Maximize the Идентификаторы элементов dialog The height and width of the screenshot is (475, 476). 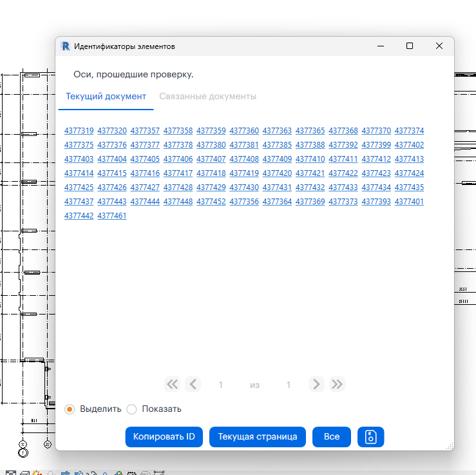[x=410, y=46]
